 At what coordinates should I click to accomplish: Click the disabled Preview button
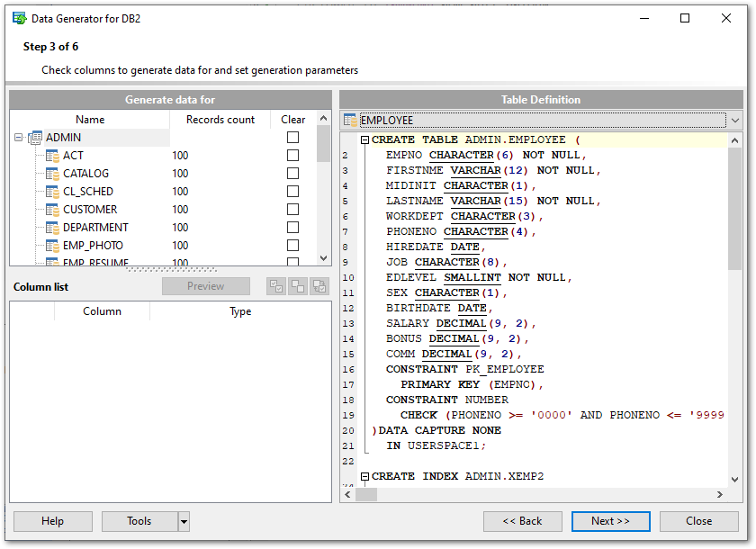(x=206, y=286)
